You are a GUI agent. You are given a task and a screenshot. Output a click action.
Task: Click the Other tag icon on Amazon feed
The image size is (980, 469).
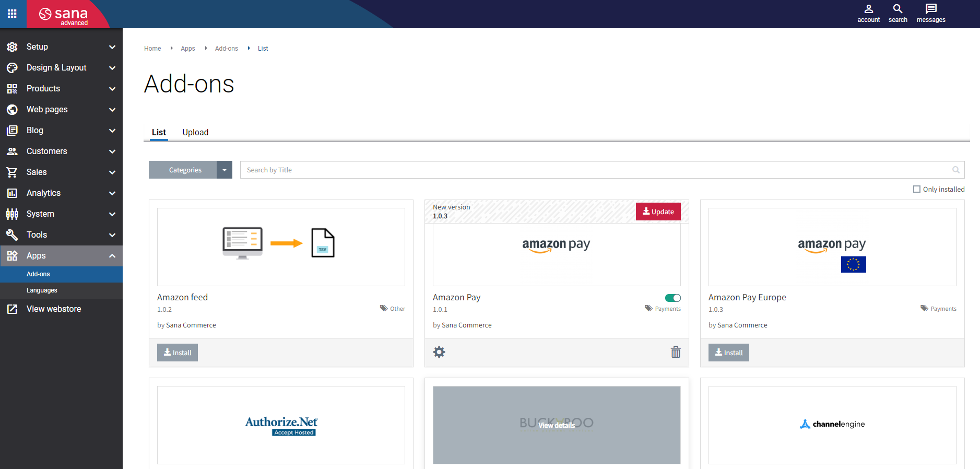[384, 308]
